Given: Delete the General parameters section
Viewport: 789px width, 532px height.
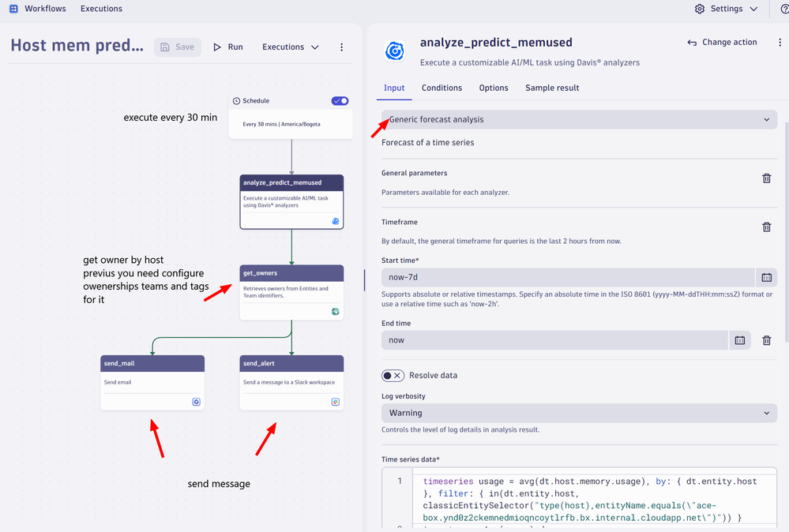Looking at the screenshot, I should 766,178.
